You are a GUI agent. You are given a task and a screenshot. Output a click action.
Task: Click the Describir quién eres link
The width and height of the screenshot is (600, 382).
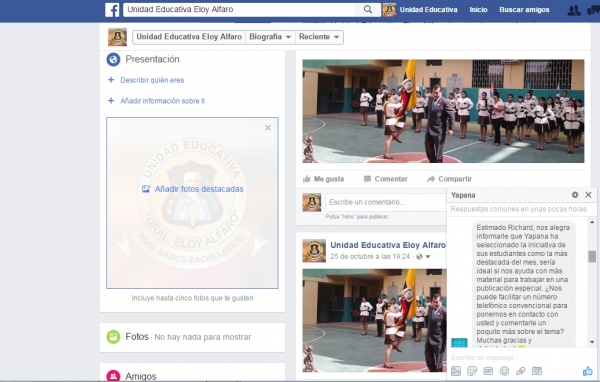[x=152, y=80]
